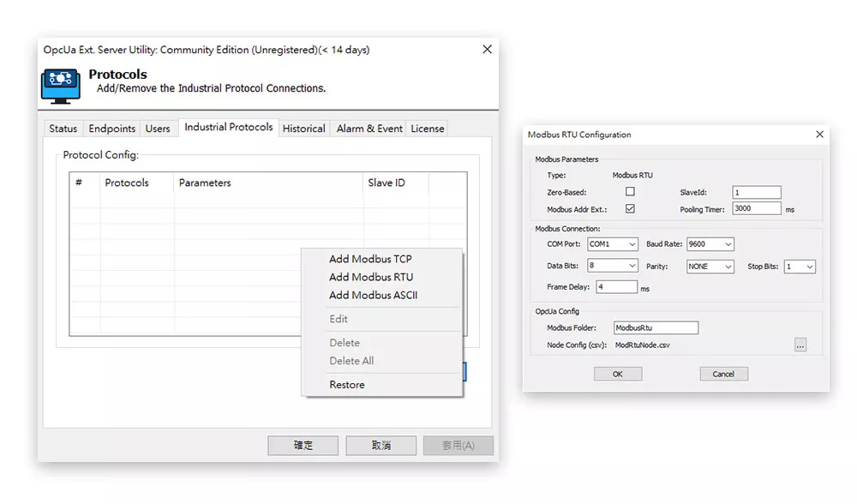The image size is (857, 504).
Task: Expand the Data Bits dropdown
Action: pyautogui.click(x=612, y=266)
